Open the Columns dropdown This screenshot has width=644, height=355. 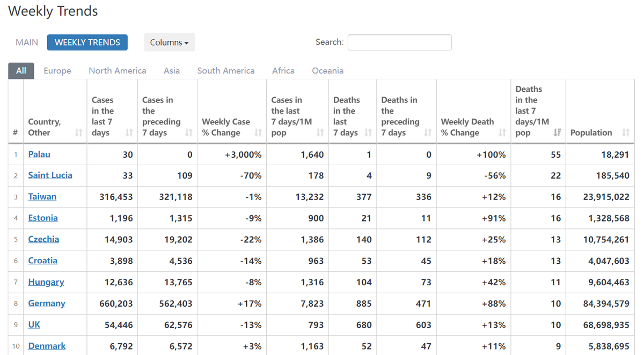[x=169, y=42]
